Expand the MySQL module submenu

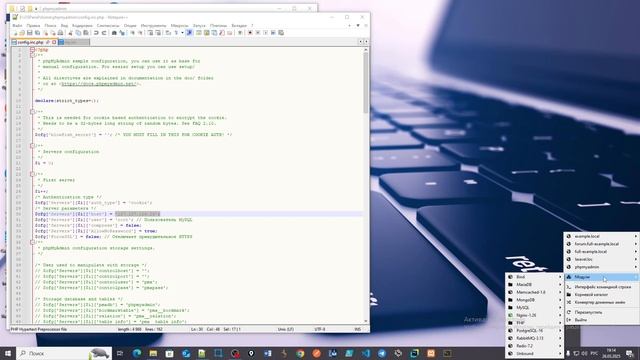[534, 308]
